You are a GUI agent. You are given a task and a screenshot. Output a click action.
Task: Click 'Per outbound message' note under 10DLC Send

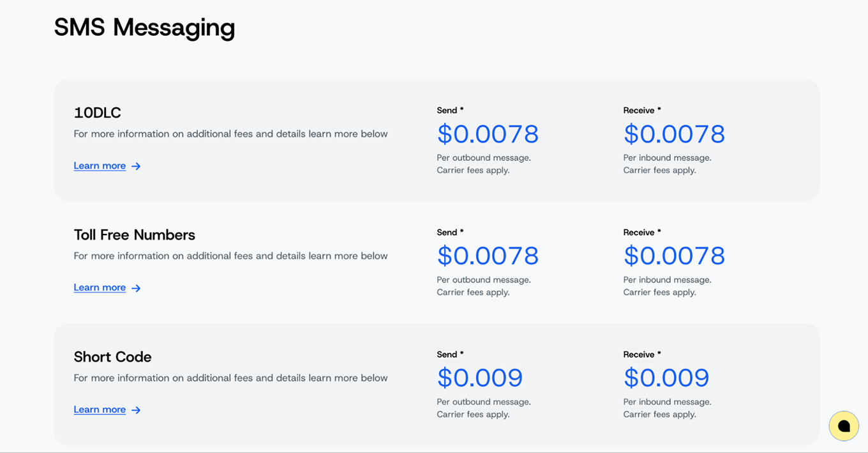(x=484, y=158)
